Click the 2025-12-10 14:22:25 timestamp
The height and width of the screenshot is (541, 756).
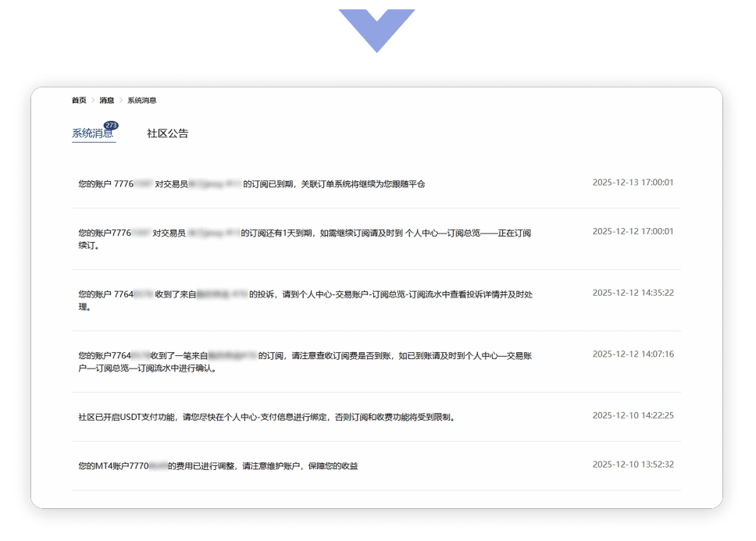coord(633,415)
